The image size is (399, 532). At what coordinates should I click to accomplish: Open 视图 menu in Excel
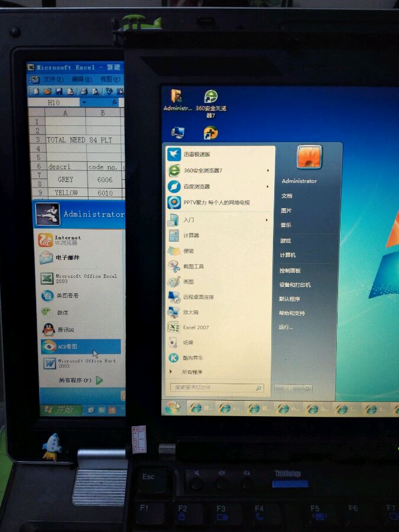coord(109,79)
